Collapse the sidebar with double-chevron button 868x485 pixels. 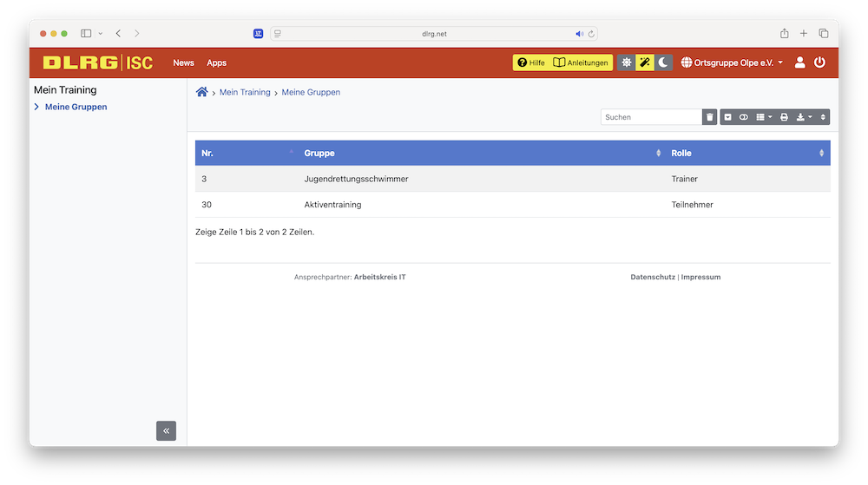(x=166, y=431)
